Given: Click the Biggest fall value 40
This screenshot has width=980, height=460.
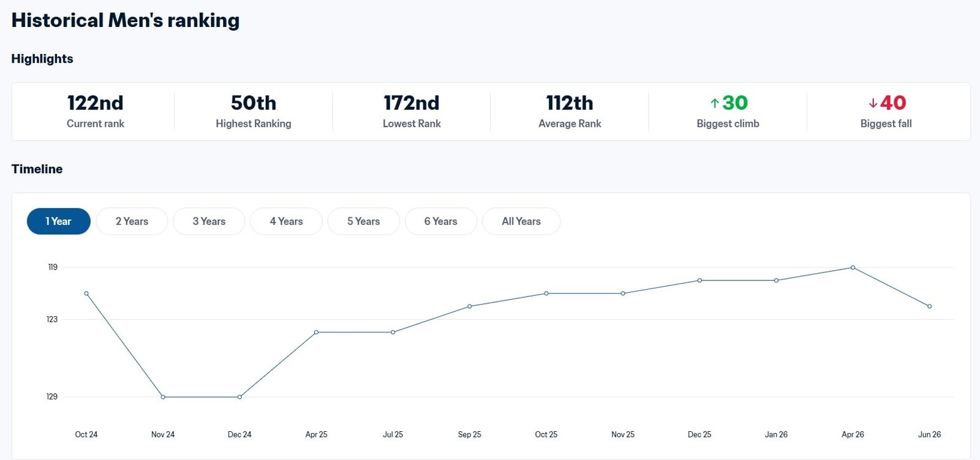Looking at the screenshot, I should click(893, 102).
